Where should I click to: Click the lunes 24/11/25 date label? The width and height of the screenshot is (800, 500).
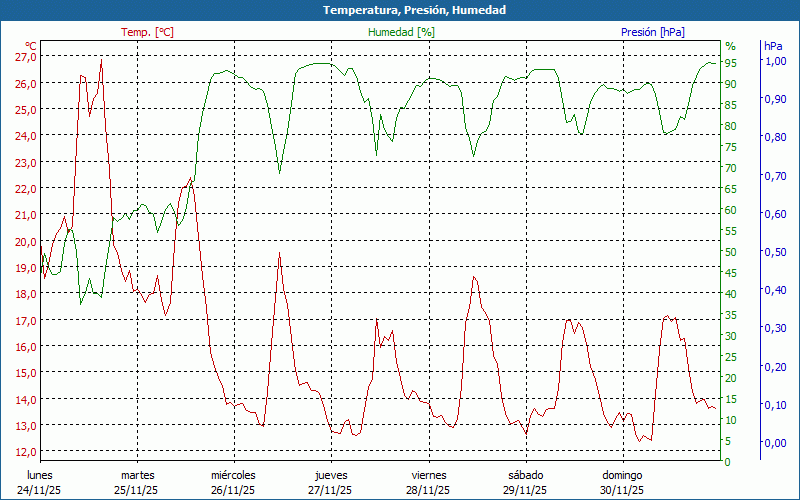[40, 482]
